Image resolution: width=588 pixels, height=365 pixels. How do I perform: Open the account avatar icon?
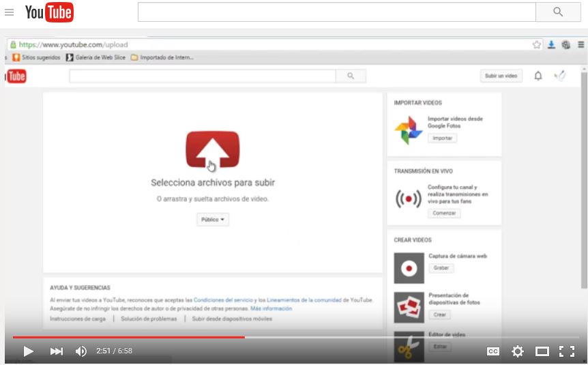560,76
